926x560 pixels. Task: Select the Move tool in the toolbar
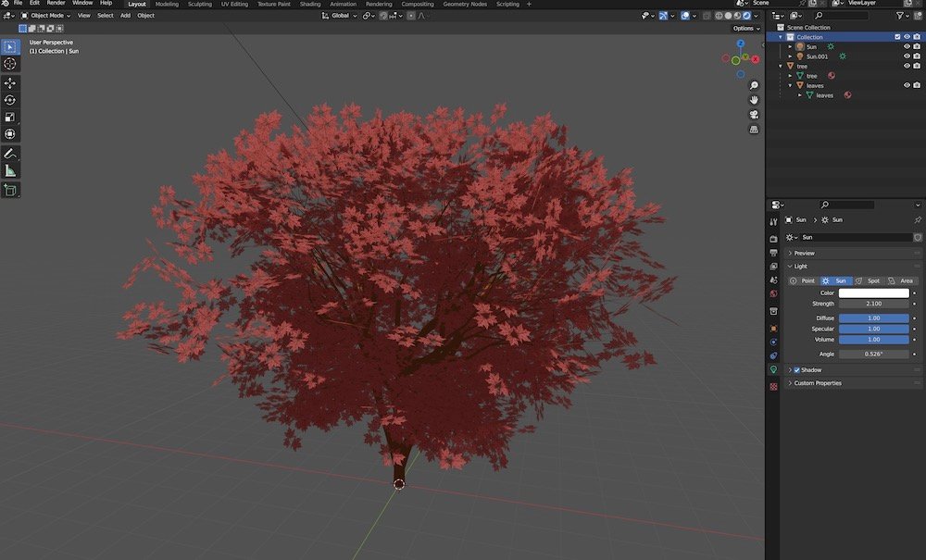(x=10, y=82)
